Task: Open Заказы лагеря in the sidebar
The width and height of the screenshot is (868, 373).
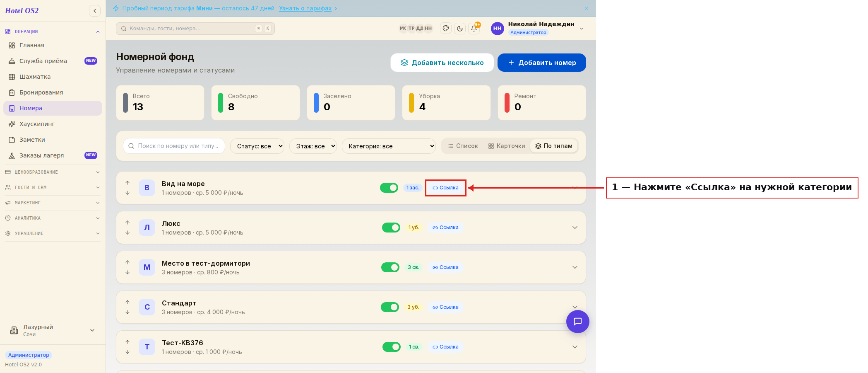Action: 53,155
